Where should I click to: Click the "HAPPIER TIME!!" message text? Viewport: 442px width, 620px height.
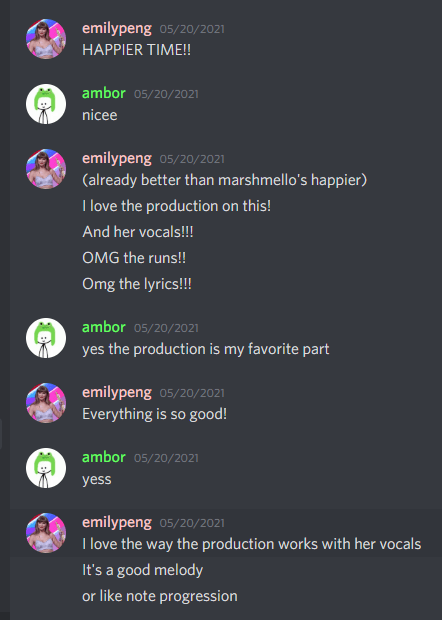[x=136, y=50]
